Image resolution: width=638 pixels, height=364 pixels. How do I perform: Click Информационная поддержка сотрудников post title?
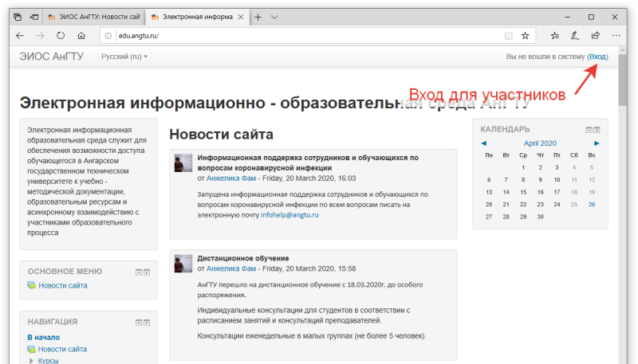tap(308, 163)
